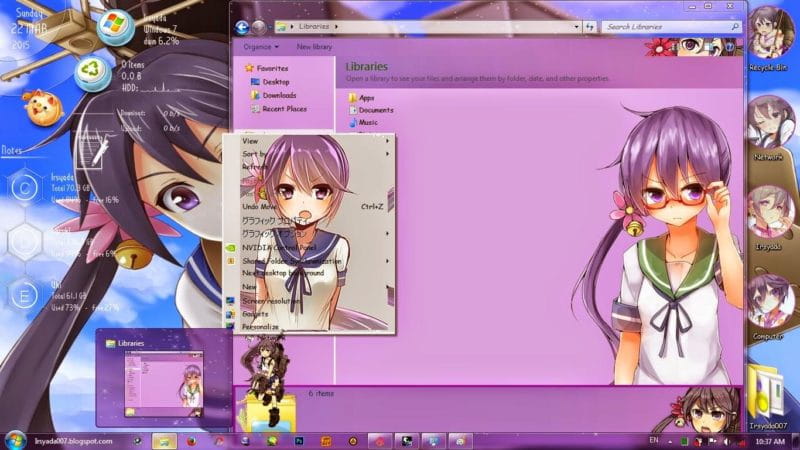Screen dimensions: 800x450
Task: Click the arrow after Libraries breadcrumb
Action: [336, 26]
